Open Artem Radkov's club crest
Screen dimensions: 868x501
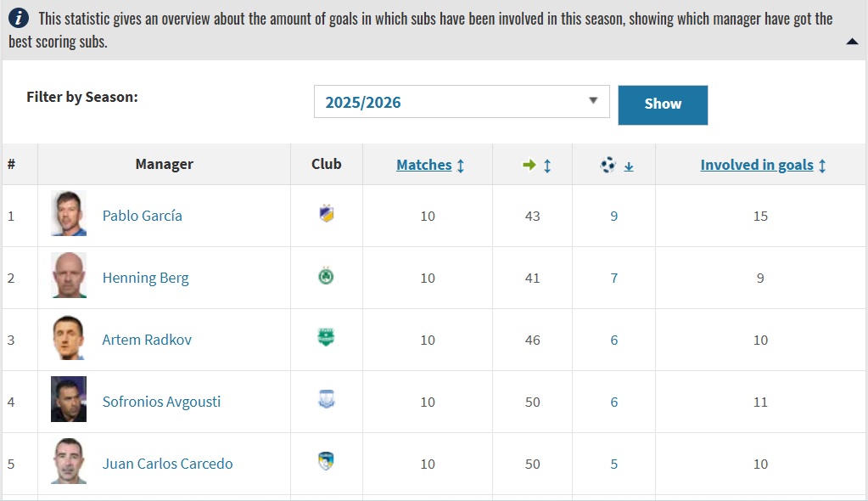tap(326, 340)
